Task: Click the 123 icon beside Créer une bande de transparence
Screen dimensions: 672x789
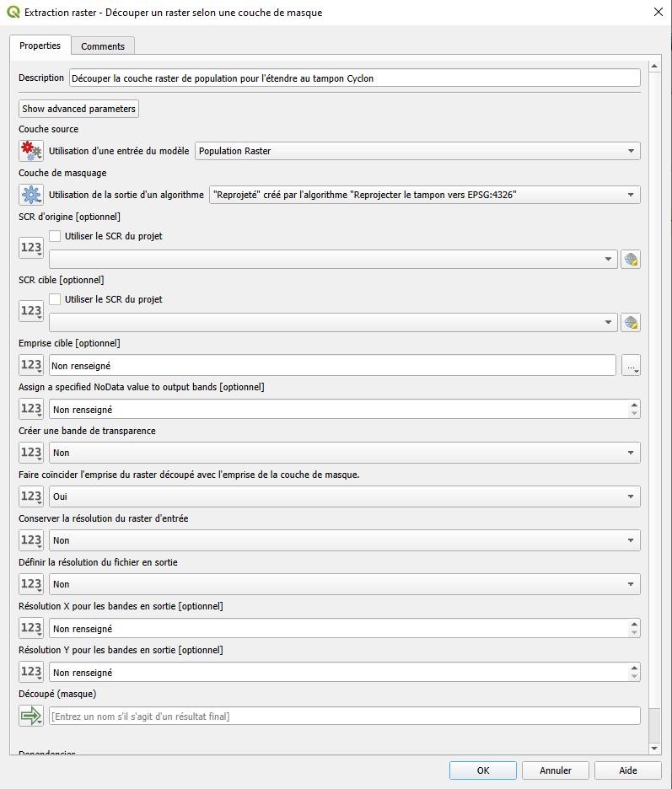Action: [x=31, y=453]
